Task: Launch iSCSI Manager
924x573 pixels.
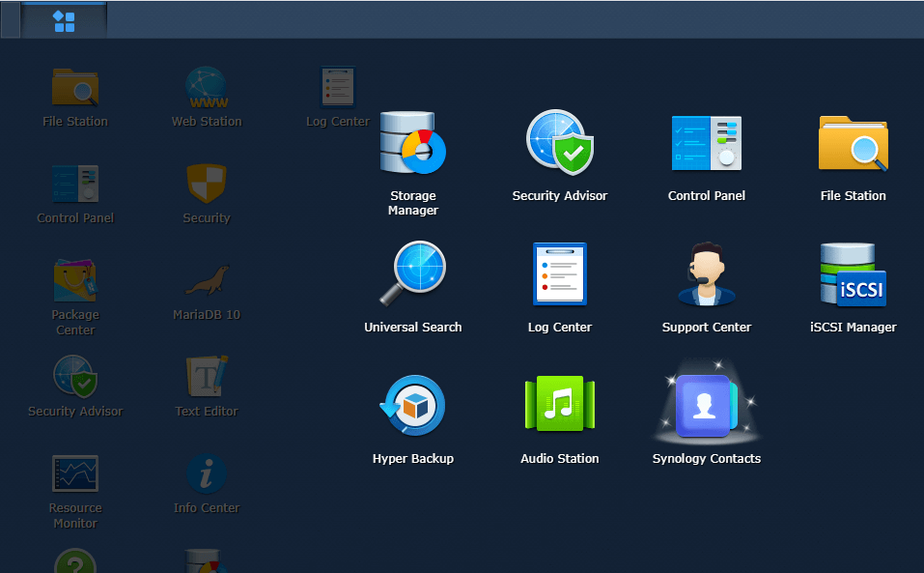Action: pyautogui.click(x=853, y=274)
